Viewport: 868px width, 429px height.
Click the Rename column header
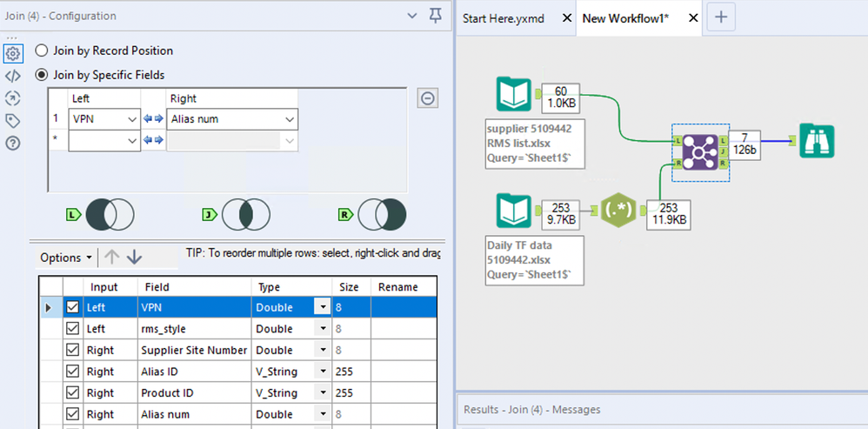[x=403, y=287]
